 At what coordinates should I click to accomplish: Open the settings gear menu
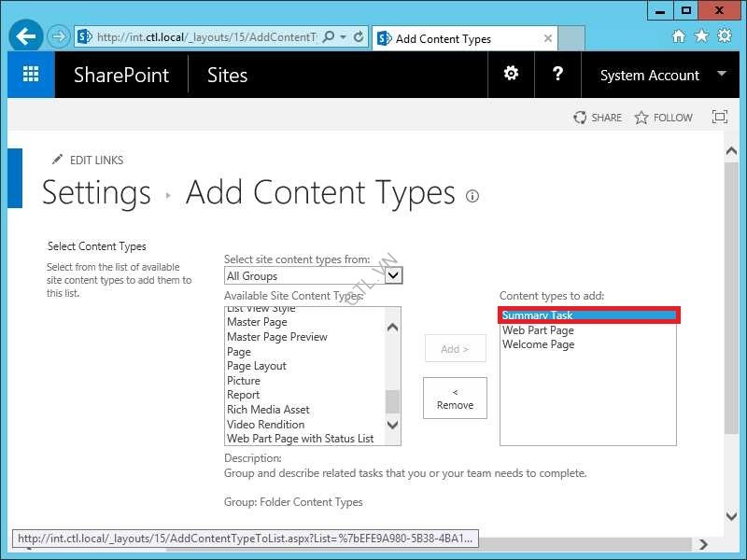tap(511, 75)
